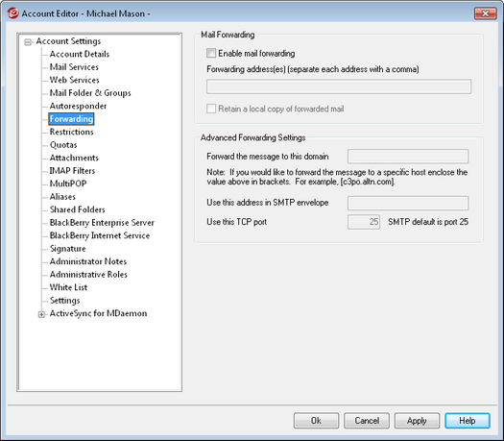Select Mail Services in the tree
Viewport: 504px width, 441px height.
(x=74, y=67)
